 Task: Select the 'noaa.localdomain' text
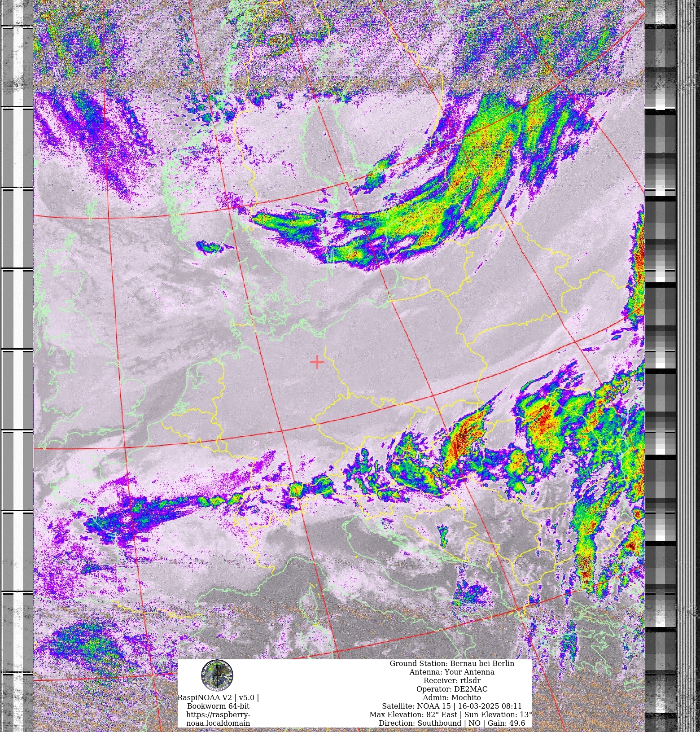tap(218, 723)
